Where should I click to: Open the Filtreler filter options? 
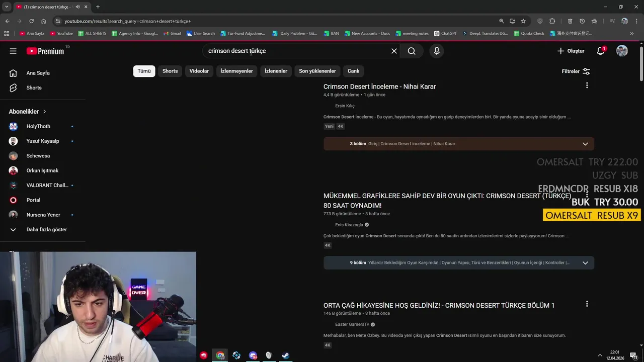(x=576, y=71)
